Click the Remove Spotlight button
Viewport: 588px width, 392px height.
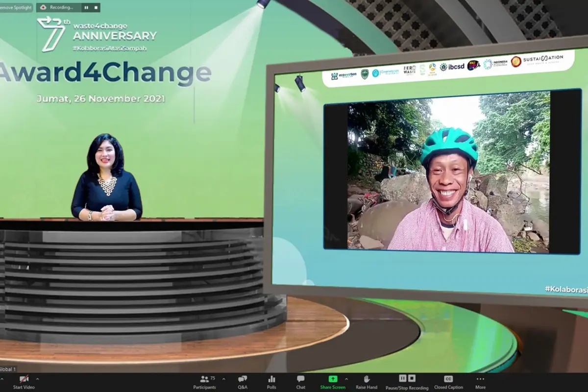16,7
